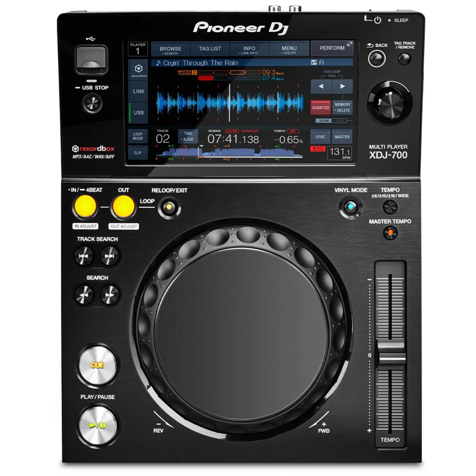Set this deck as MASTER
Viewport: 476px width, 476px height.
(342, 137)
